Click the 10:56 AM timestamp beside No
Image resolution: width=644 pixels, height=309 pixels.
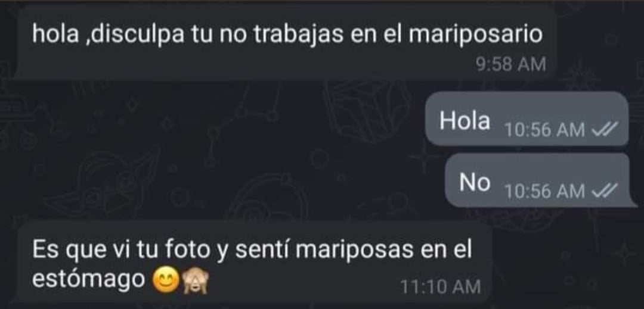(545, 191)
